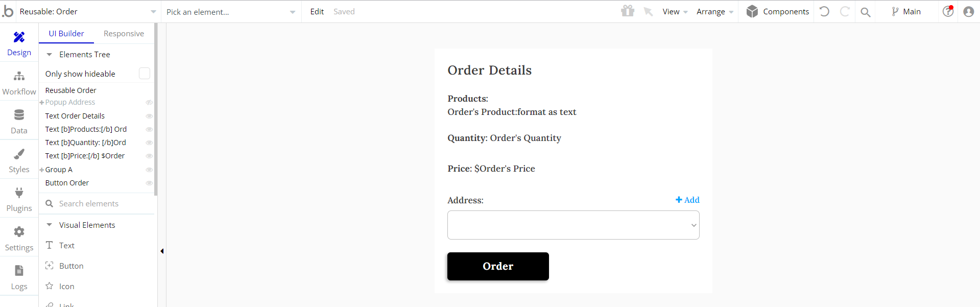Open the Workflow tab icon

tap(19, 76)
